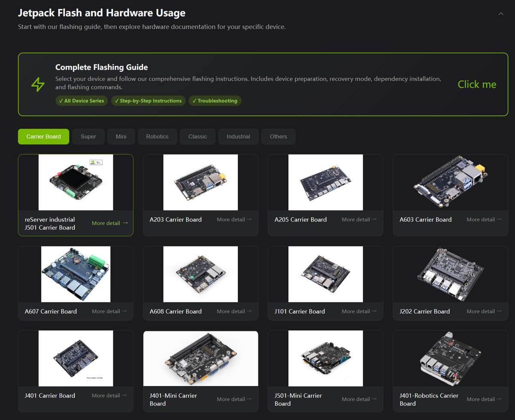Click 'More detail' for A203 Carrier Board

(x=234, y=219)
